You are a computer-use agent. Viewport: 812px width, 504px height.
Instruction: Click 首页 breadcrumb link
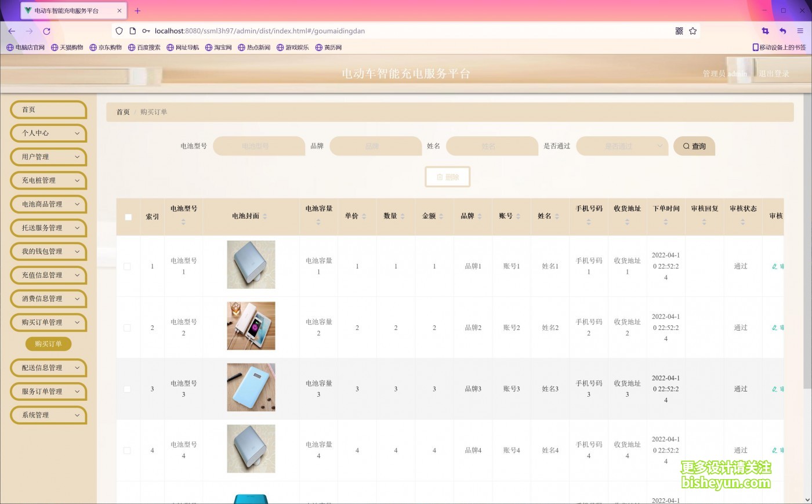[123, 112]
